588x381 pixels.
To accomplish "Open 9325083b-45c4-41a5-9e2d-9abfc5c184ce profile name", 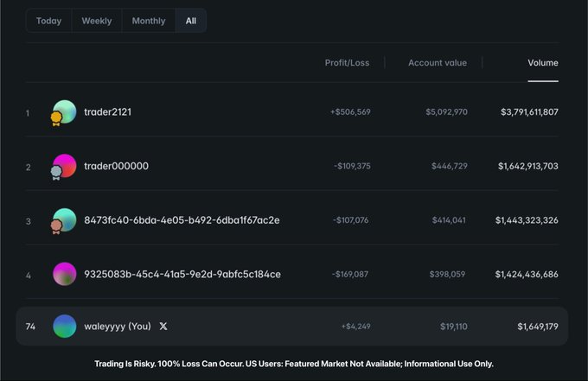I will (x=182, y=274).
